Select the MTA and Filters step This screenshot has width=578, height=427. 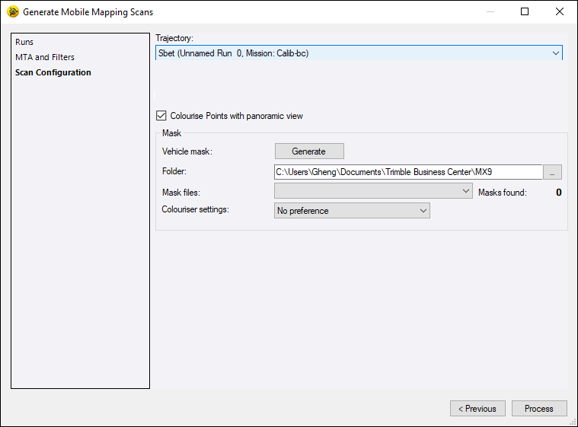pos(45,57)
